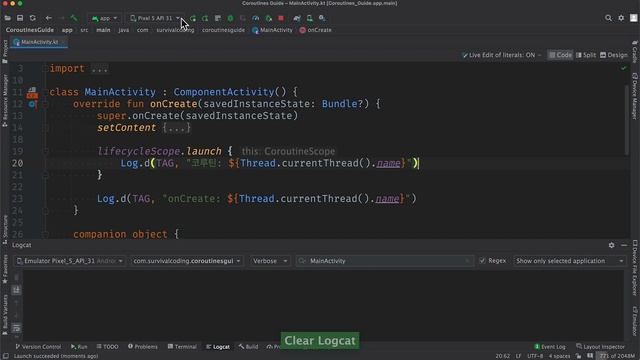Open the Layout Inspector button

600,347
